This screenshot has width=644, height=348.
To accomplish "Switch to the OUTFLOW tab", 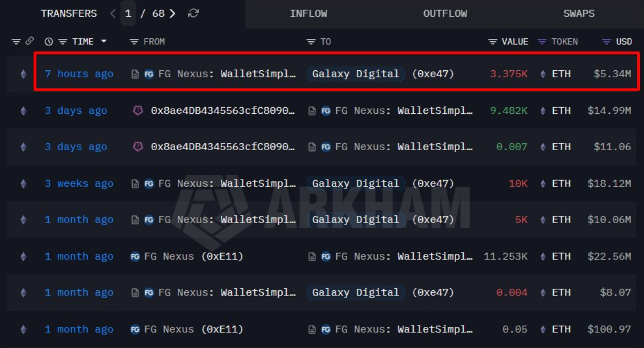I will 445,14.
